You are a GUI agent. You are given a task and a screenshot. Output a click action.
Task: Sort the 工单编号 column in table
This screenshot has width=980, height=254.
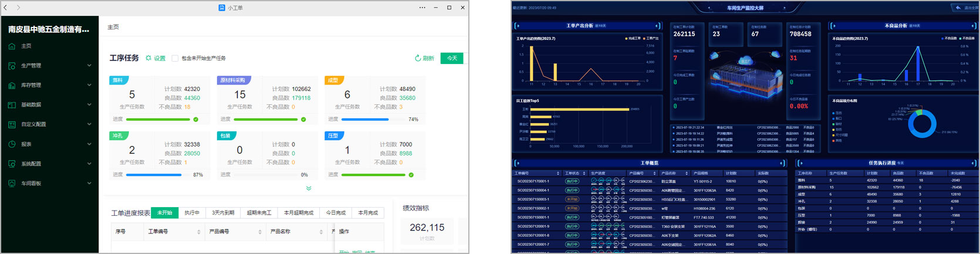199,232
